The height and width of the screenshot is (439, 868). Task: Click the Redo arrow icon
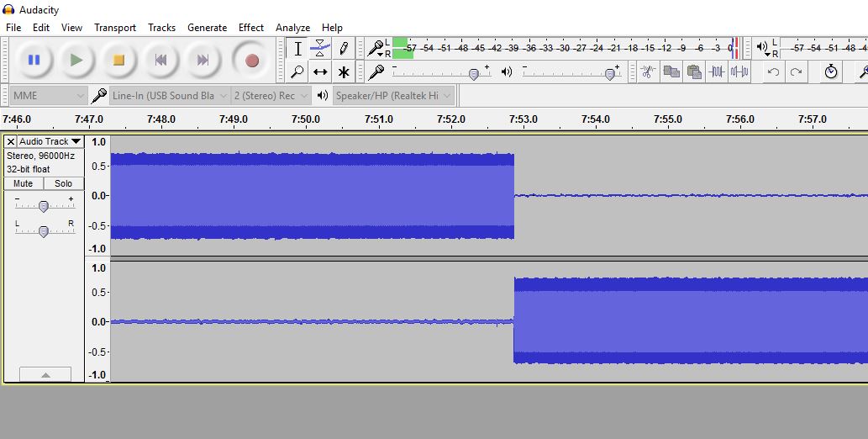point(796,71)
